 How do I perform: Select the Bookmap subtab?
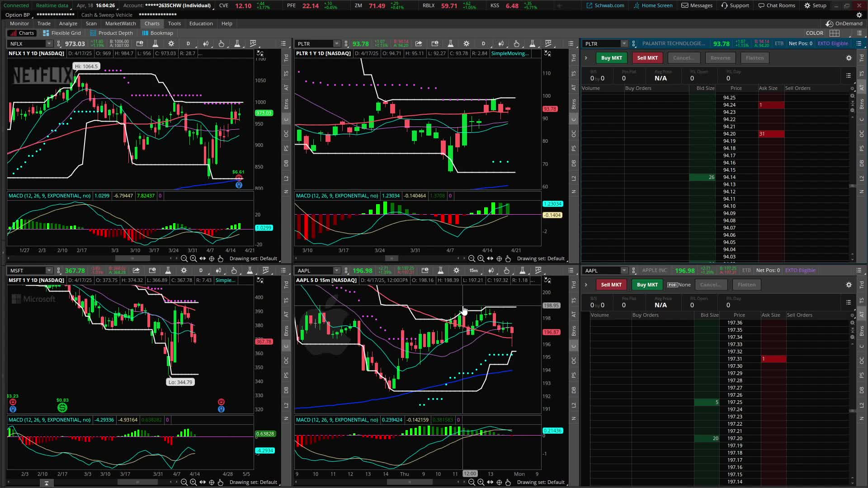(158, 33)
